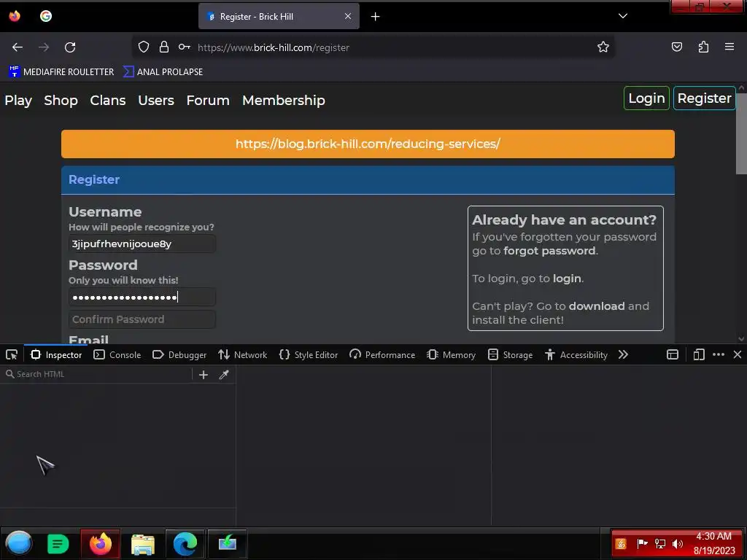Open the Users nav link
The width and height of the screenshot is (747, 560).
tap(156, 101)
